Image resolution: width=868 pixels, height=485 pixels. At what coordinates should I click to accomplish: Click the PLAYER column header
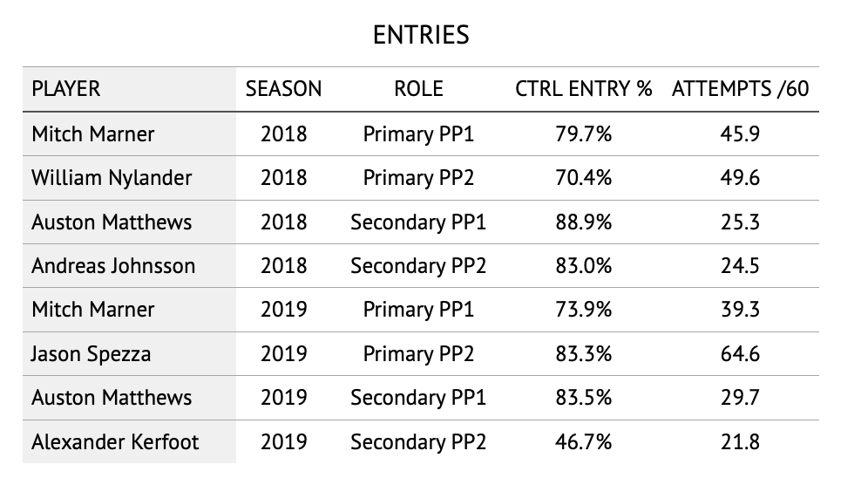point(66,89)
